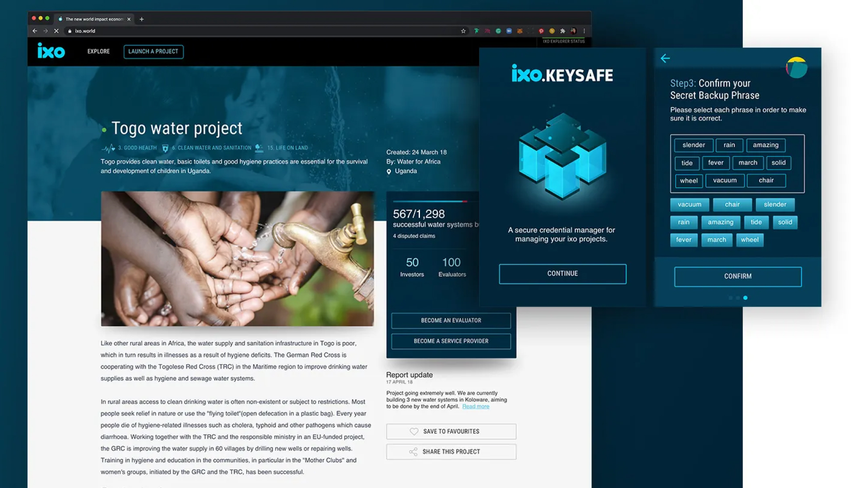Screen dimensions: 868x488
Task: Confirm the secret backup phrase
Action: click(738, 276)
